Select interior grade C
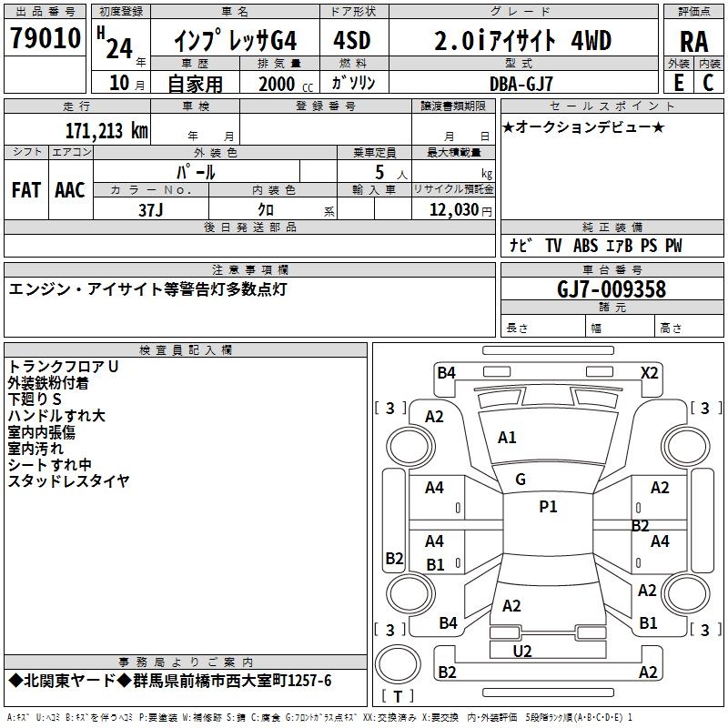 tap(708, 83)
